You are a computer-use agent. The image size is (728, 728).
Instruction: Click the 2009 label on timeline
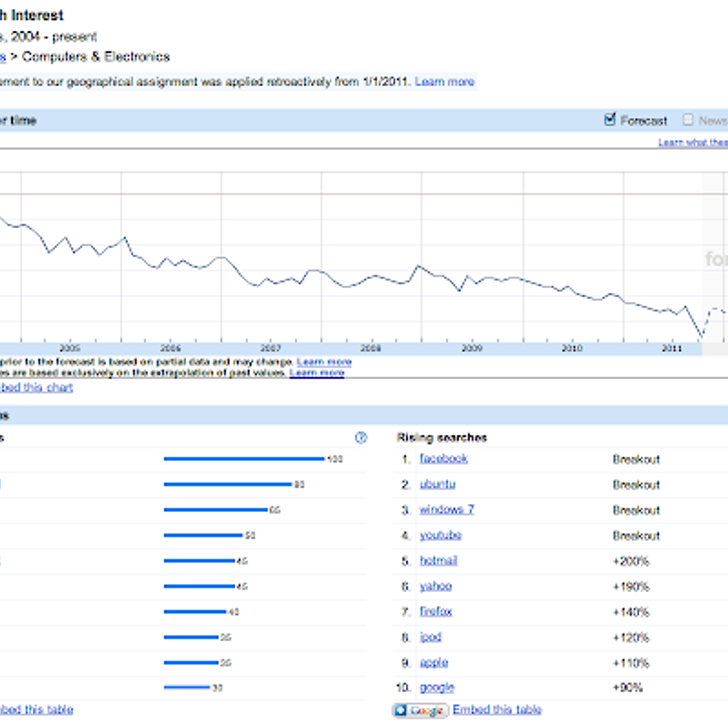coord(471,349)
